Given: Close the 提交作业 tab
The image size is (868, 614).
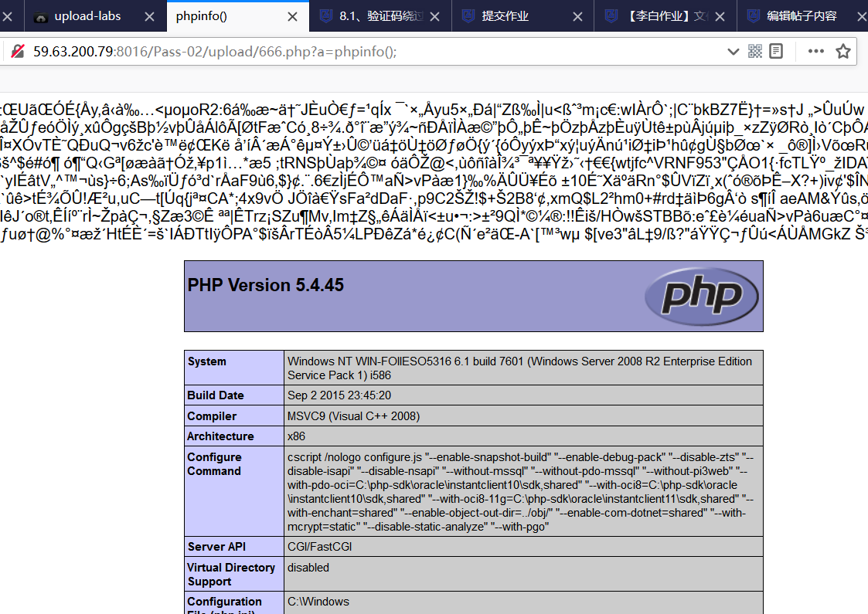Looking at the screenshot, I should coord(577,16).
